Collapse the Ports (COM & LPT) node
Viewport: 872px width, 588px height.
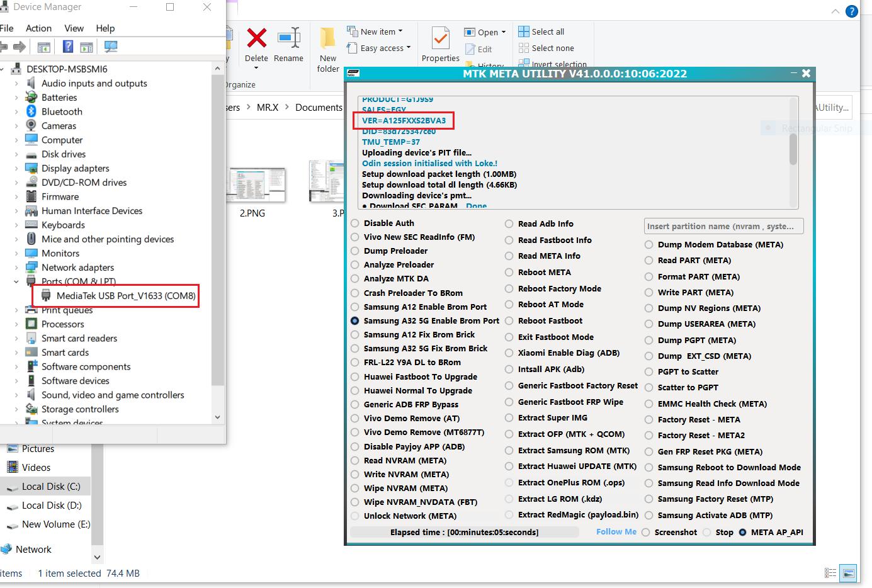[16, 281]
